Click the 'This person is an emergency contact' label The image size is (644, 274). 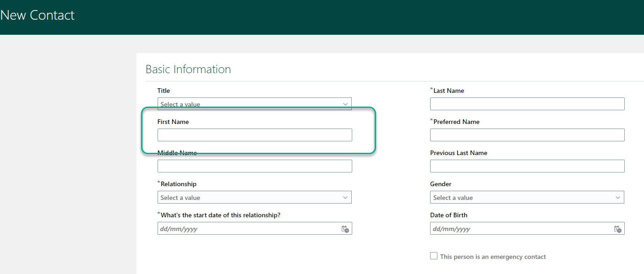(492, 257)
